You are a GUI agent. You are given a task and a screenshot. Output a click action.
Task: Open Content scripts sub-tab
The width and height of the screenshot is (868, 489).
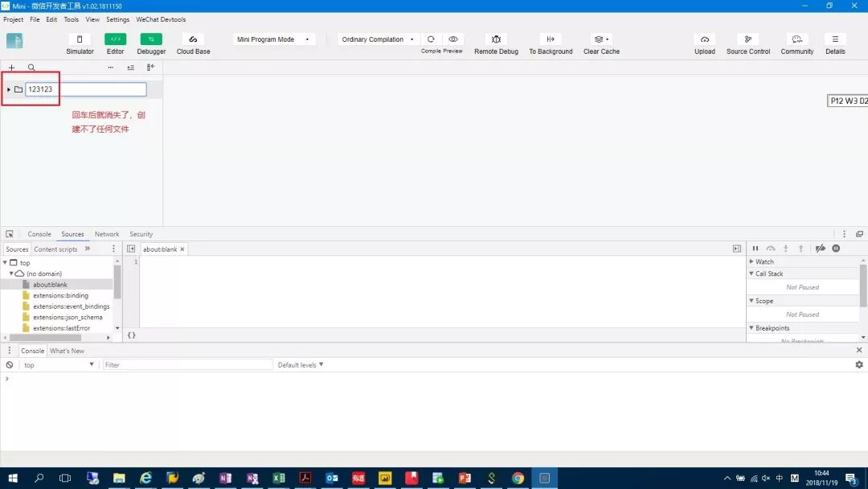pyautogui.click(x=55, y=249)
